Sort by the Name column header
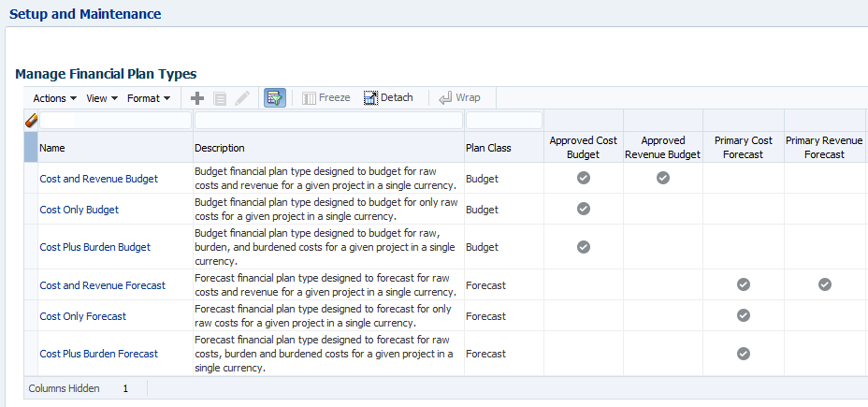 [52, 148]
